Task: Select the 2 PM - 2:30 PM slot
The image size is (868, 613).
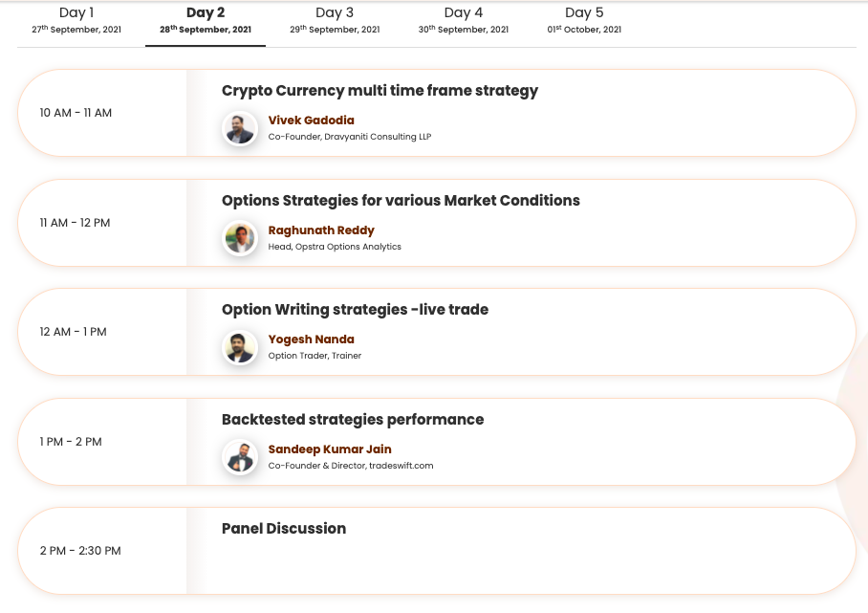Action: pos(80,551)
